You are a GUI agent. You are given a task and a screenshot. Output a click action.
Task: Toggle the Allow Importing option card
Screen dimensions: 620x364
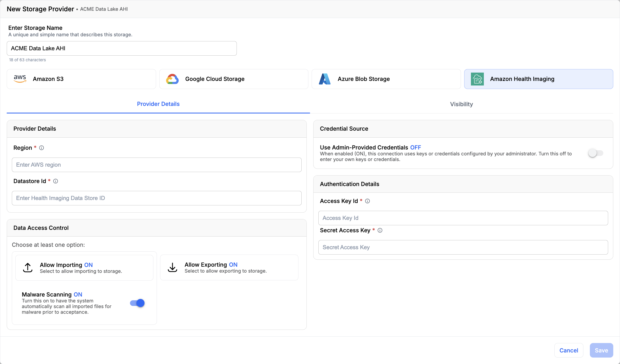(84, 268)
